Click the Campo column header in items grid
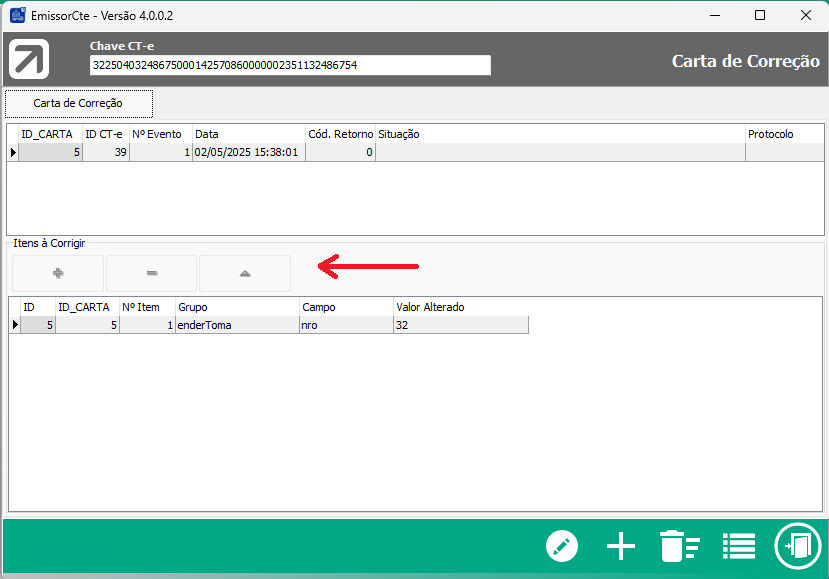The height and width of the screenshot is (579, 829). (346, 307)
